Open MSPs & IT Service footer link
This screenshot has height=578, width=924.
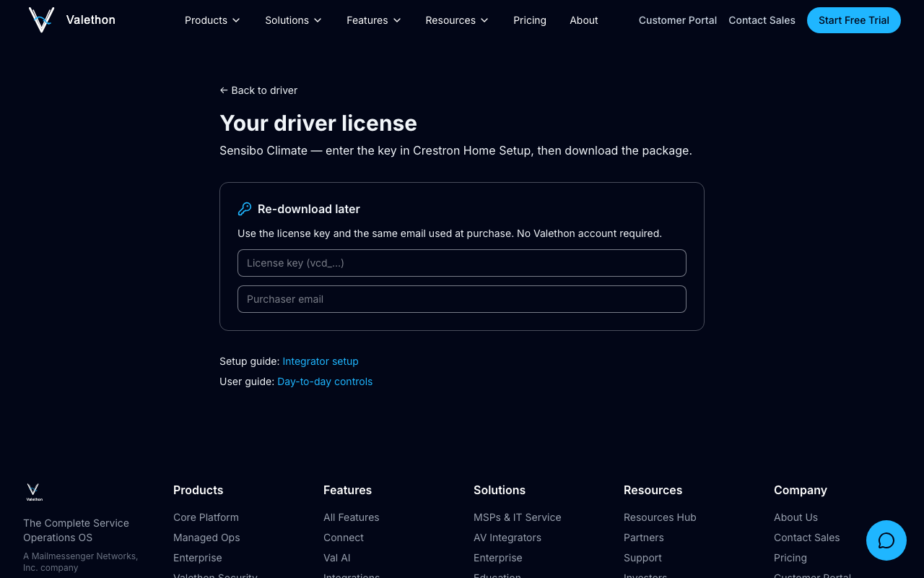pos(518,517)
